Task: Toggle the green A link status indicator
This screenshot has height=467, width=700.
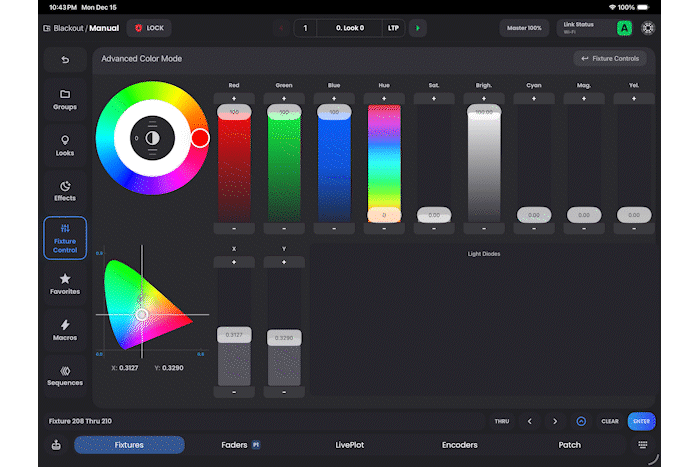Action: [624, 28]
